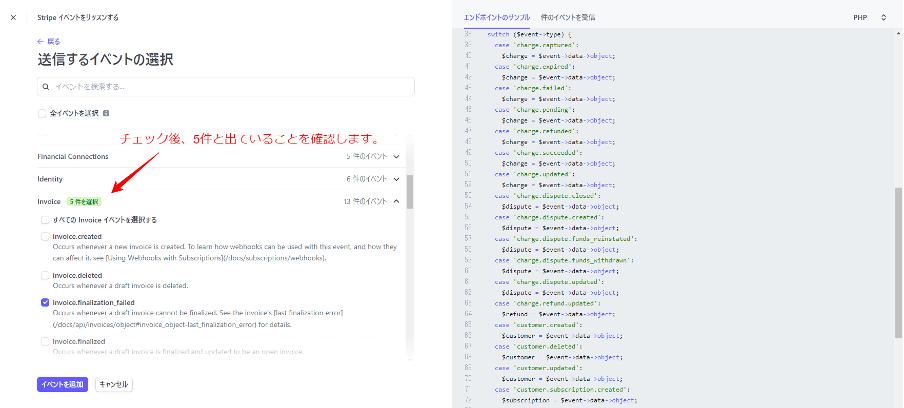The height and width of the screenshot is (408, 904).
Task: Click the back arrow link 戻る
Action: click(x=49, y=41)
